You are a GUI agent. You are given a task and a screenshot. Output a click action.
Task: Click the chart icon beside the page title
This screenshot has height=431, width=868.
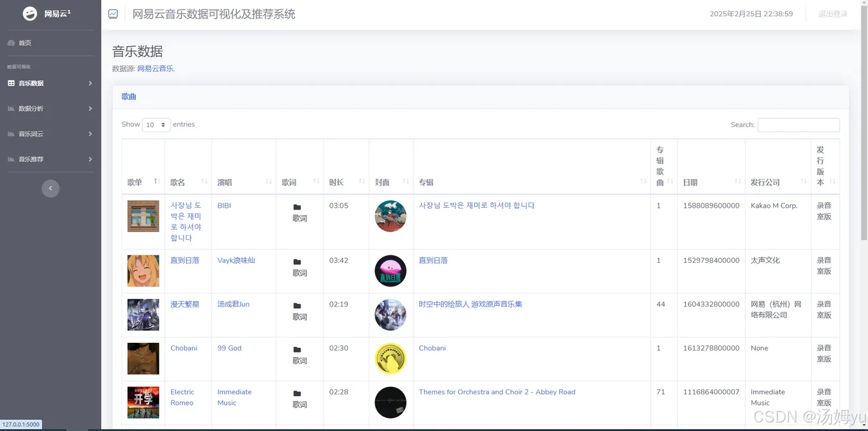113,14
